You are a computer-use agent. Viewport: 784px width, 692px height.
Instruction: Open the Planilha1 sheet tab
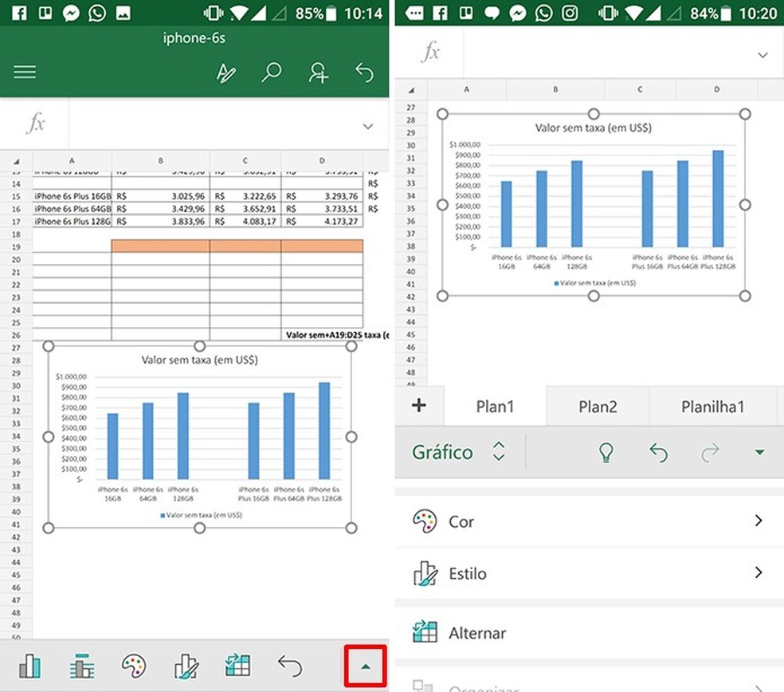click(x=711, y=407)
